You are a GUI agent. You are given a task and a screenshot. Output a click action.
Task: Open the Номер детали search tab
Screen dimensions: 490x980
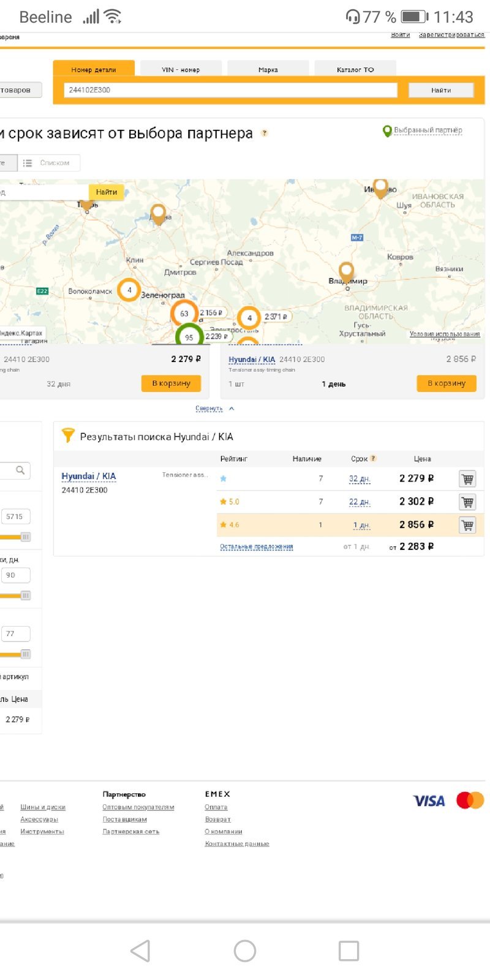click(x=94, y=69)
